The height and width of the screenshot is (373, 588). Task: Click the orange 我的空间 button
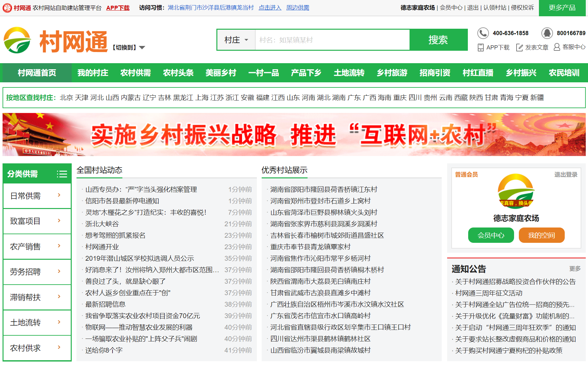pyautogui.click(x=541, y=235)
